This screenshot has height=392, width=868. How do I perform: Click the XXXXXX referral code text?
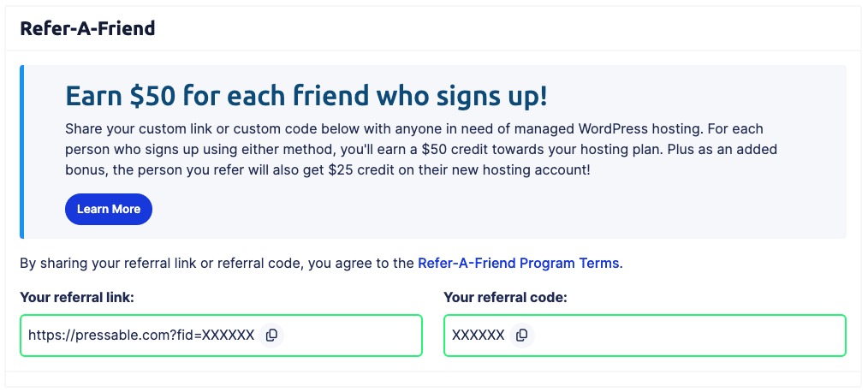[x=478, y=336]
